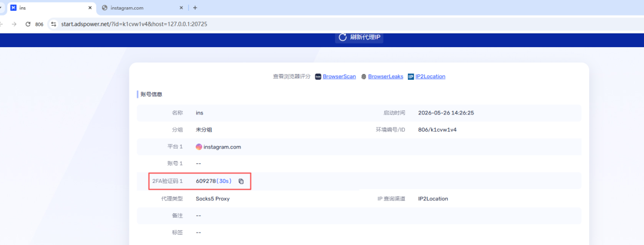Click the refresh icon beside 刷新代理IP

pyautogui.click(x=342, y=38)
